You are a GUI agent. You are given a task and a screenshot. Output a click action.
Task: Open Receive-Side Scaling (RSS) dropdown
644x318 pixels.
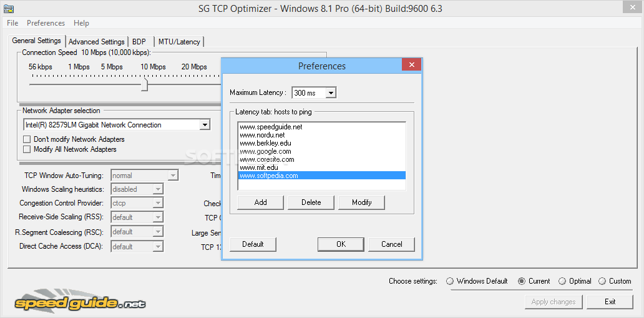click(x=158, y=217)
